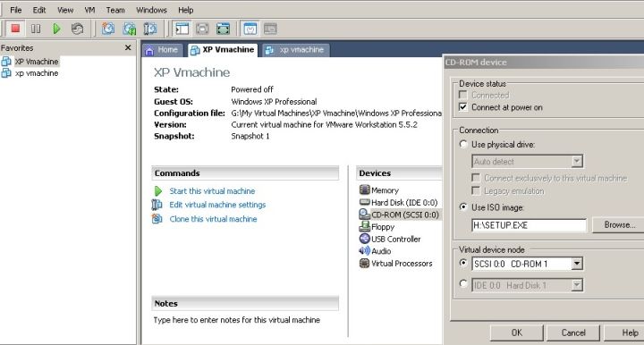
Task: Uncheck Connect at power on
Action: pos(463,107)
